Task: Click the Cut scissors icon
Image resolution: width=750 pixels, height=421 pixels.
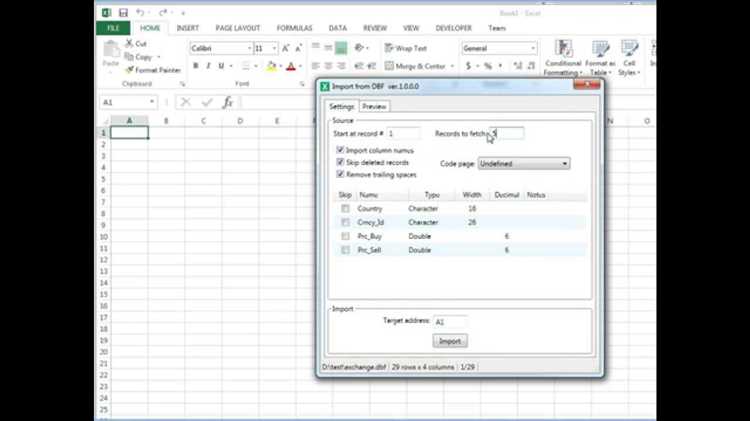Action: tap(129, 44)
